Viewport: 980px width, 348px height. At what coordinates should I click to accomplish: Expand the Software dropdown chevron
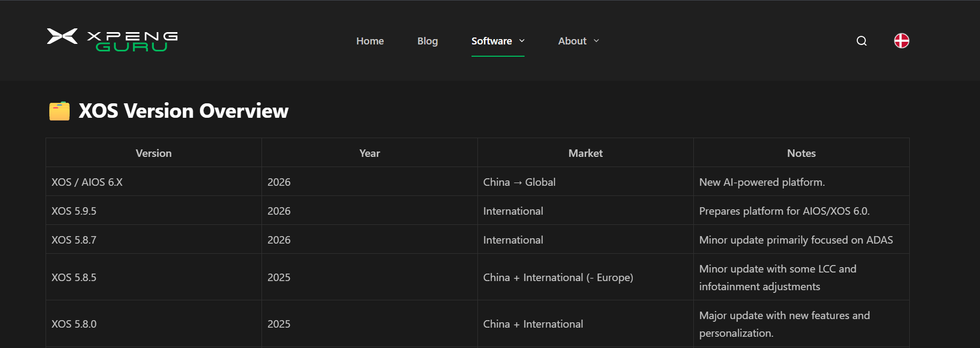[522, 41]
